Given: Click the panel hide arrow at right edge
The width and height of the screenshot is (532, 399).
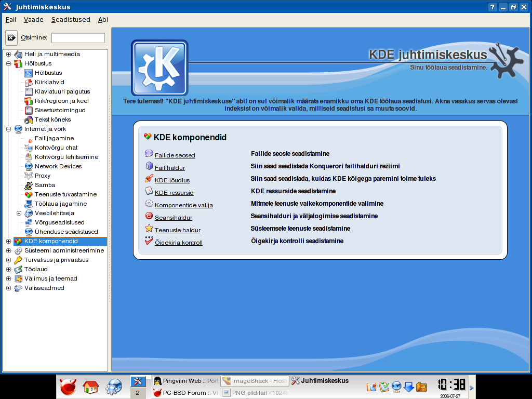Looking at the screenshot, I should 472,387.
